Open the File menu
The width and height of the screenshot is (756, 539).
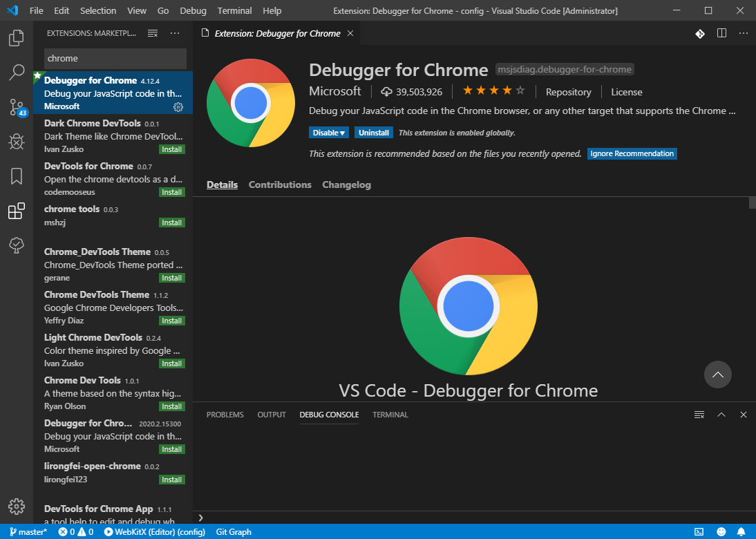(x=36, y=10)
